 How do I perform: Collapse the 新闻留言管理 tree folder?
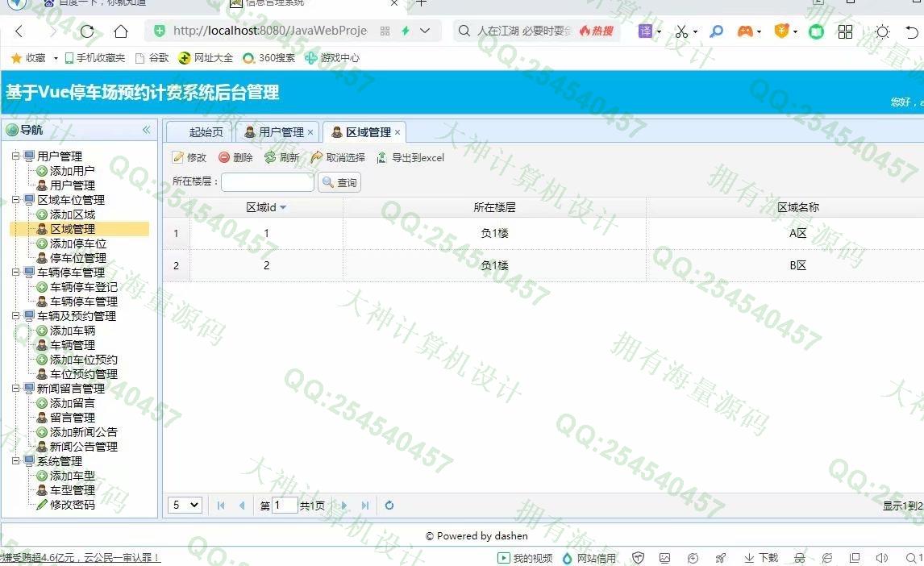point(16,388)
